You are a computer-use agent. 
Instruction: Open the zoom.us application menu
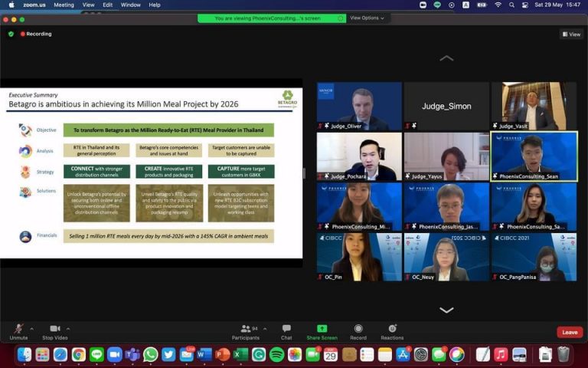(34, 5)
